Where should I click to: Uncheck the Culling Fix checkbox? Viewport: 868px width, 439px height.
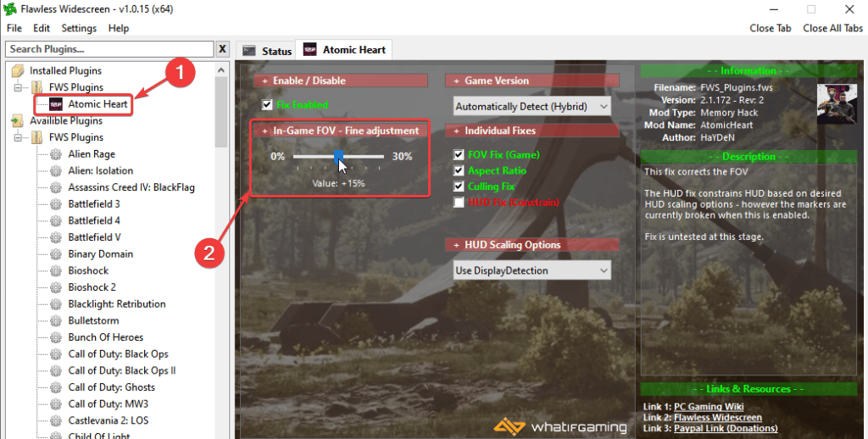coord(459,186)
